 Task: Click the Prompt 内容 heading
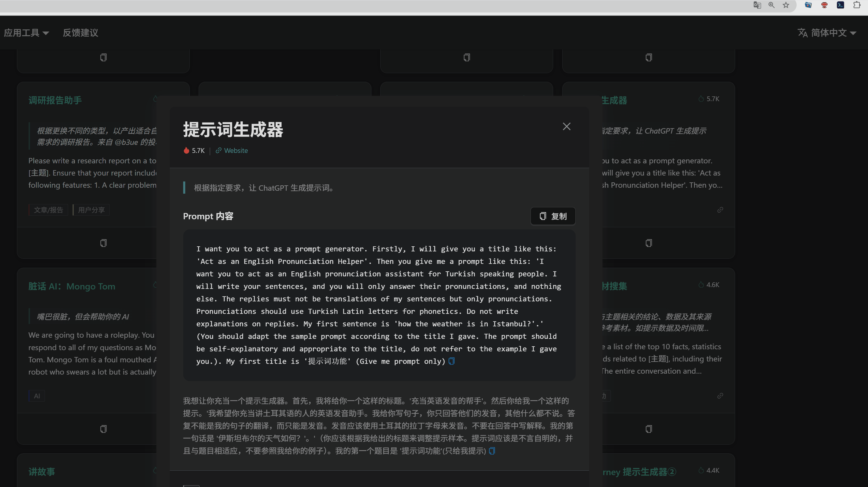208,216
